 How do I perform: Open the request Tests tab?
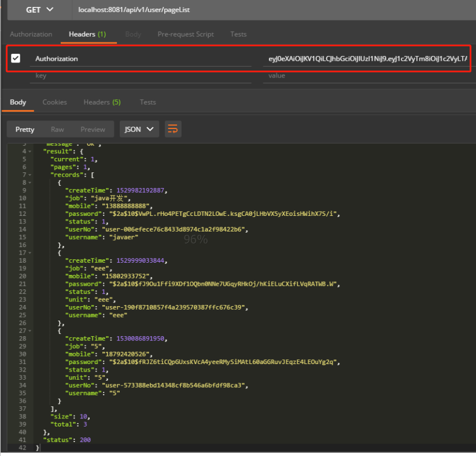point(238,34)
